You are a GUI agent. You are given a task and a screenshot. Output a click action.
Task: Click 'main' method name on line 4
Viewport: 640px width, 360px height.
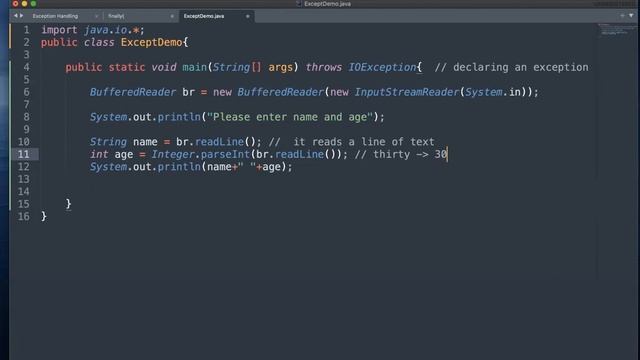(194, 67)
